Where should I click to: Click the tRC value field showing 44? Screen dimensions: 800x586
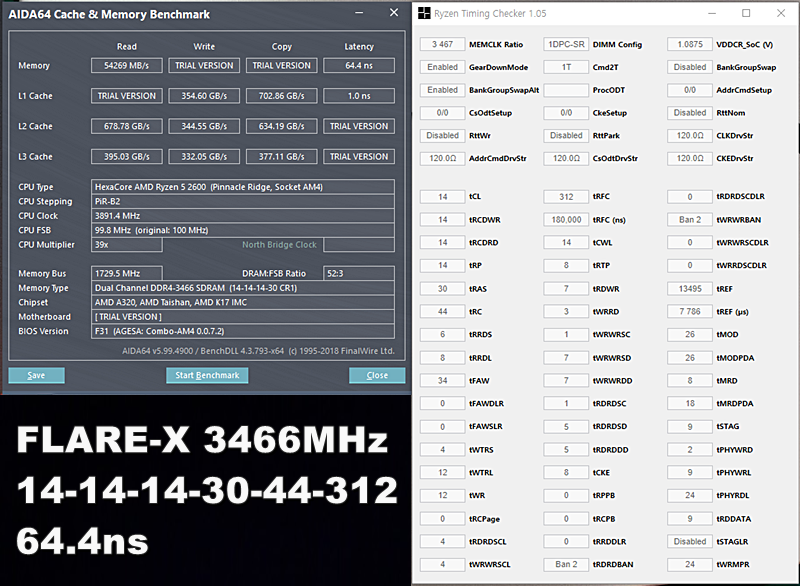click(442, 311)
